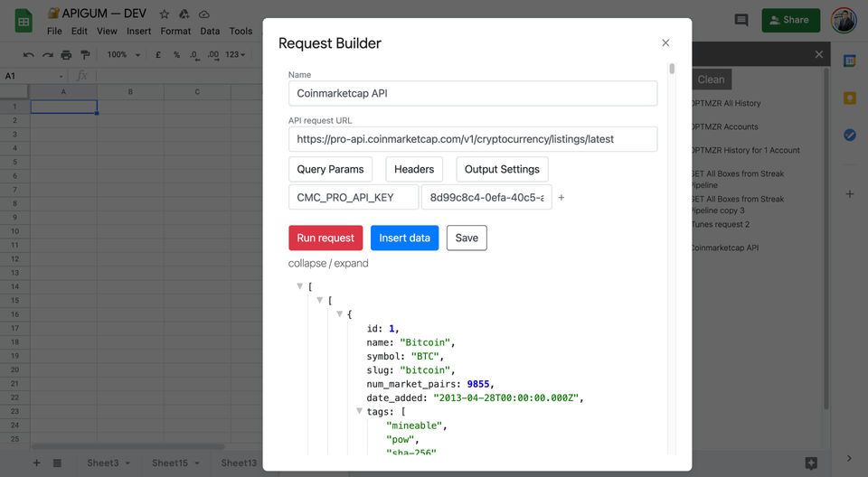The height and width of the screenshot is (477, 868).
Task: Open Tasks side panel icon
Action: pos(850,135)
